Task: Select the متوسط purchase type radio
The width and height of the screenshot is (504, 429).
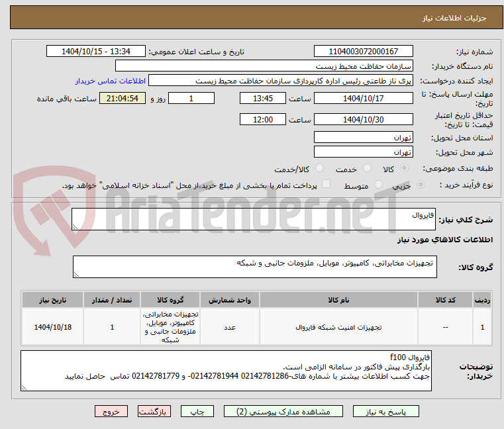Action: coord(378,185)
